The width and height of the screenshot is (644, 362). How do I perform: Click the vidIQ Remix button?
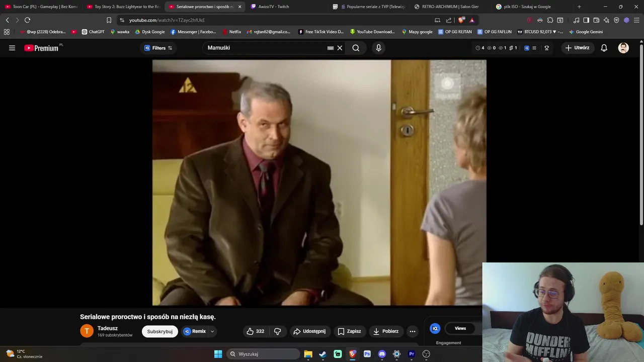pos(195,331)
